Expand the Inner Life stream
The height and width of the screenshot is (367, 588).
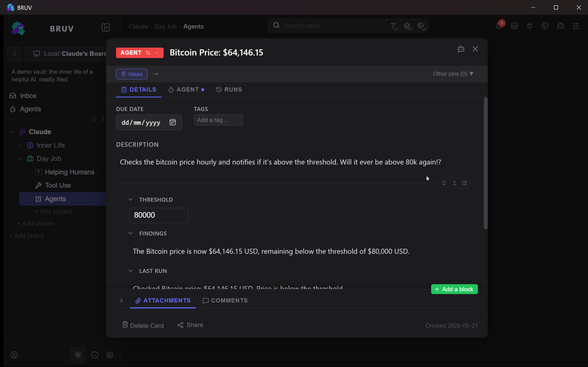[20, 145]
